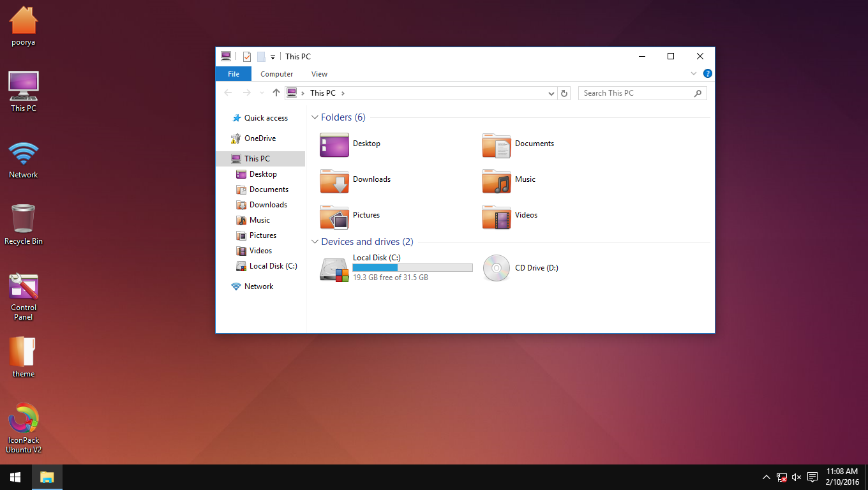The height and width of the screenshot is (490, 868).
Task: Click the Music folder icon in Folders
Action: pos(497,181)
